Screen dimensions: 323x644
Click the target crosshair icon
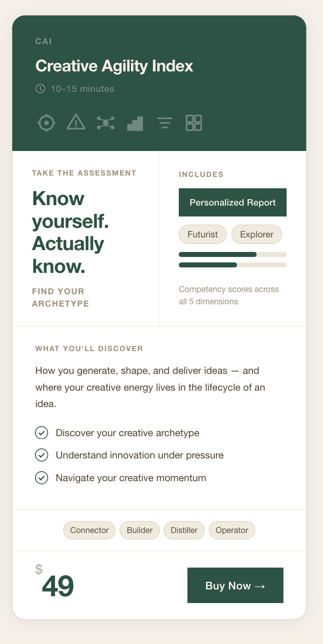(x=46, y=123)
